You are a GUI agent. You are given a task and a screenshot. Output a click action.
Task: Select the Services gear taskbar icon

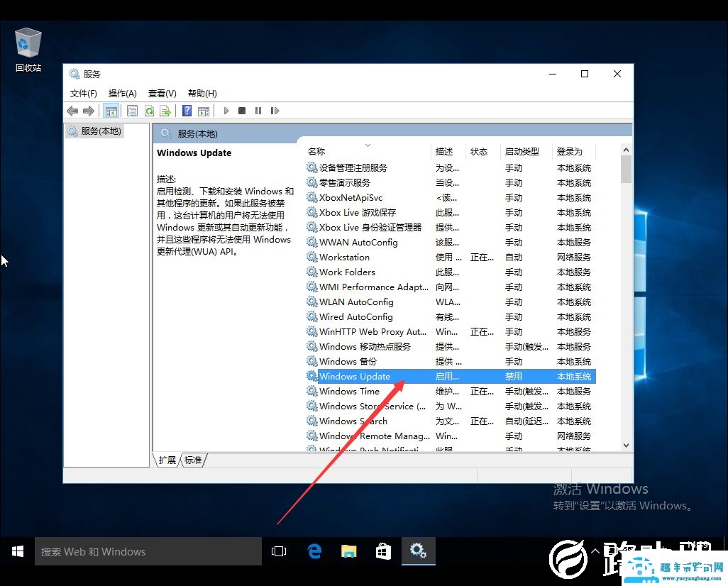pyautogui.click(x=419, y=551)
